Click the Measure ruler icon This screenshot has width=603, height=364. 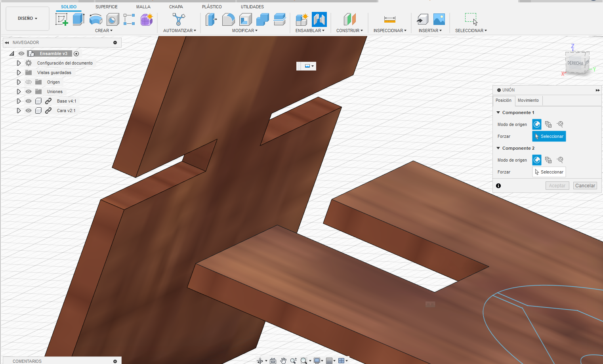pyautogui.click(x=390, y=19)
